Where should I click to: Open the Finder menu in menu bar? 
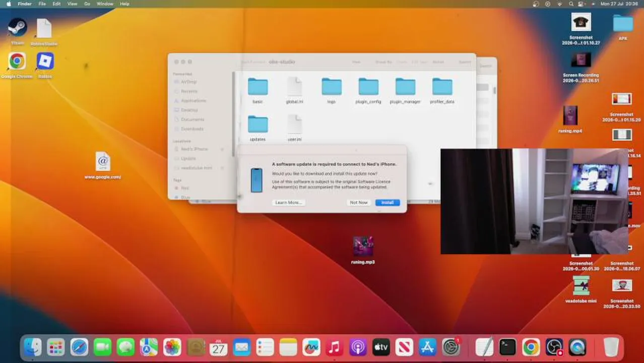tap(25, 4)
